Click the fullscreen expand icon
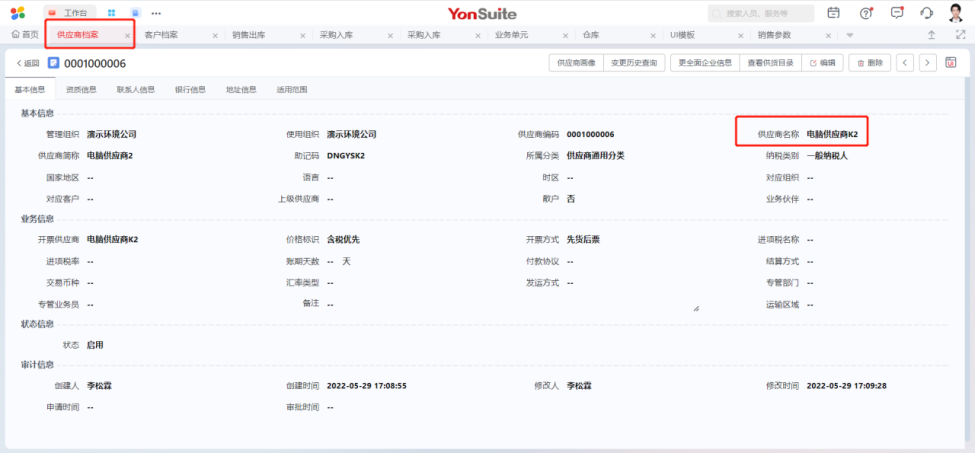975x453 pixels. point(957,35)
